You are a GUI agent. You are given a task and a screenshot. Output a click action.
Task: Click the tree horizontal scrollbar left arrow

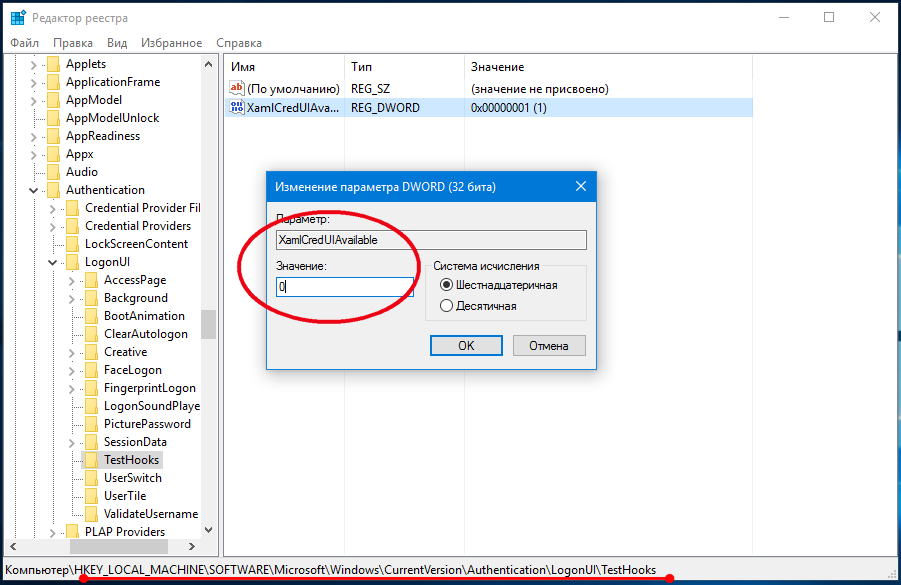13,546
